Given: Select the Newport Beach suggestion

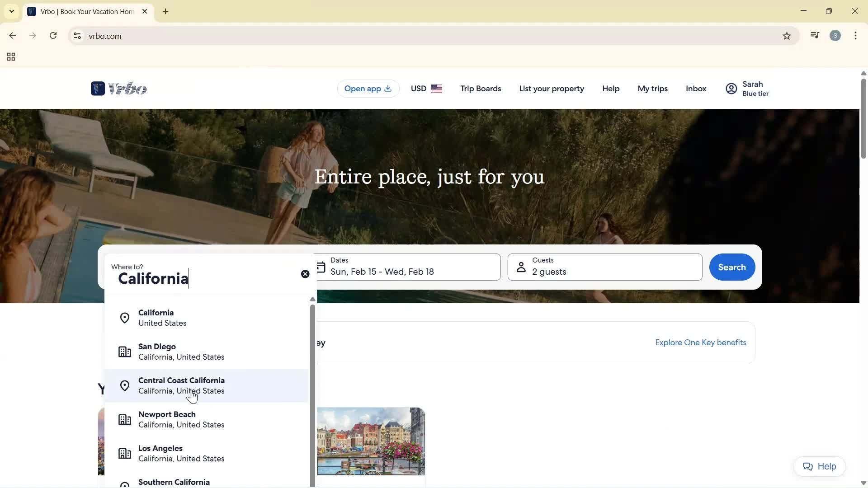Looking at the screenshot, I should coord(181,419).
